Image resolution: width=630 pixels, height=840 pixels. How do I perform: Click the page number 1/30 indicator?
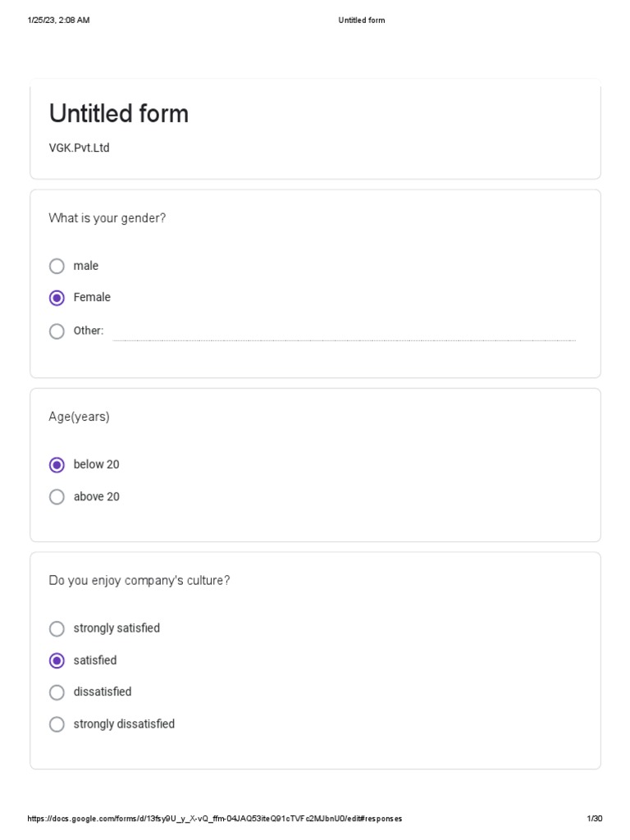coord(595,819)
